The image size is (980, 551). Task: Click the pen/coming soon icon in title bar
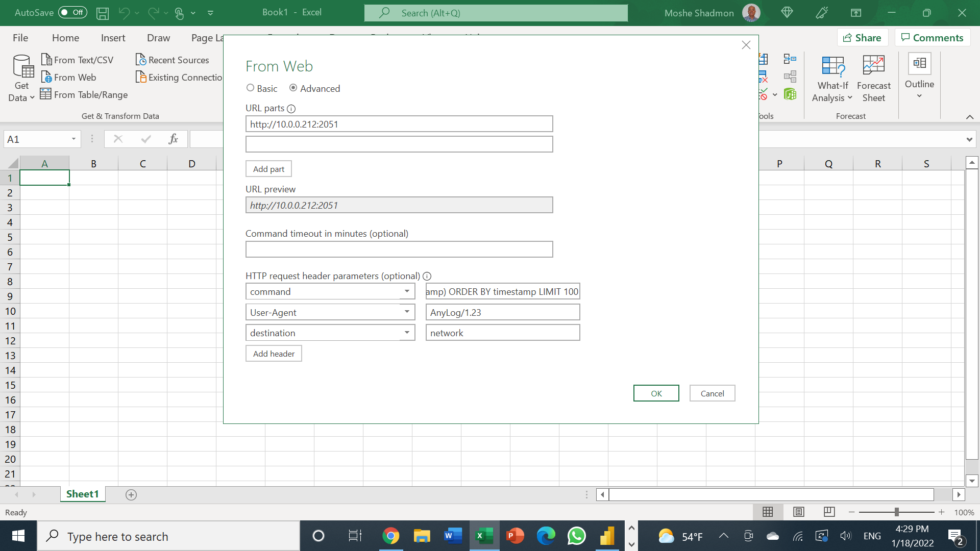click(x=822, y=13)
